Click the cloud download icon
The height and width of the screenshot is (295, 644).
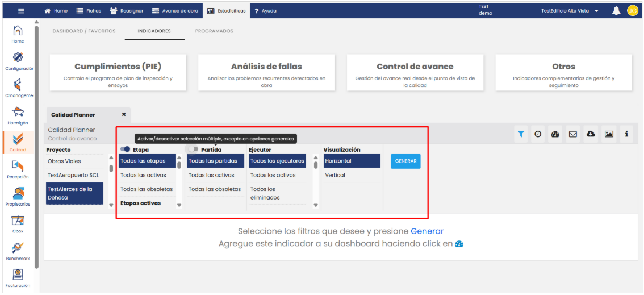pyautogui.click(x=591, y=134)
